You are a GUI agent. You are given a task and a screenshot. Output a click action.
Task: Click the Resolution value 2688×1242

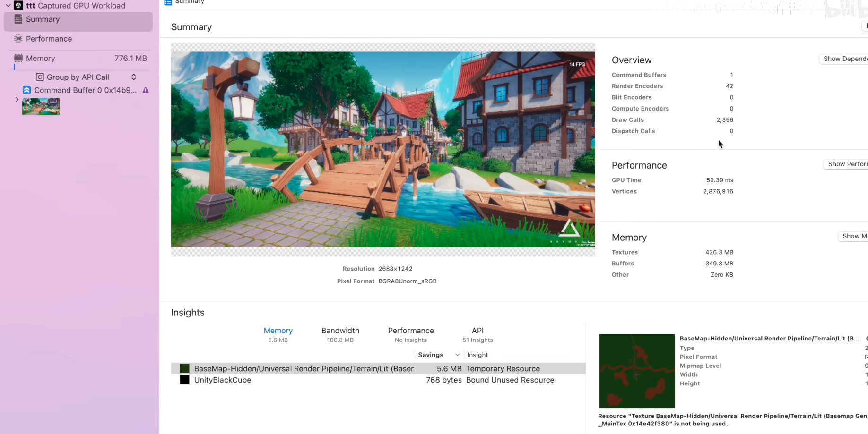click(395, 269)
